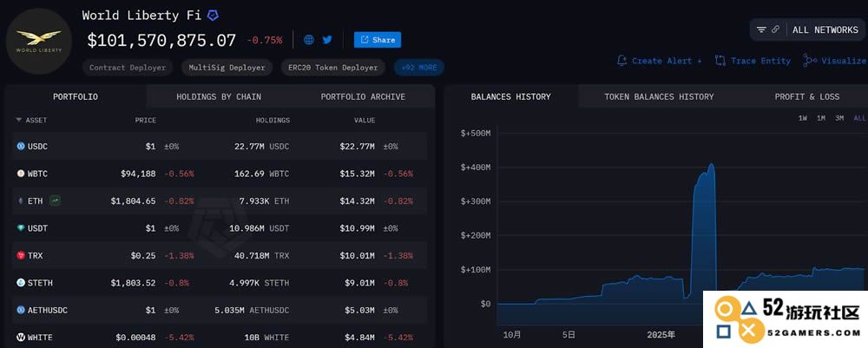Sort by the VALUE column header
Image resolution: width=868 pixels, height=348 pixels.
click(365, 120)
